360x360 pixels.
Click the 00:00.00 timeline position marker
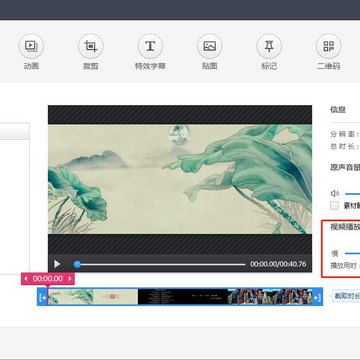48,279
